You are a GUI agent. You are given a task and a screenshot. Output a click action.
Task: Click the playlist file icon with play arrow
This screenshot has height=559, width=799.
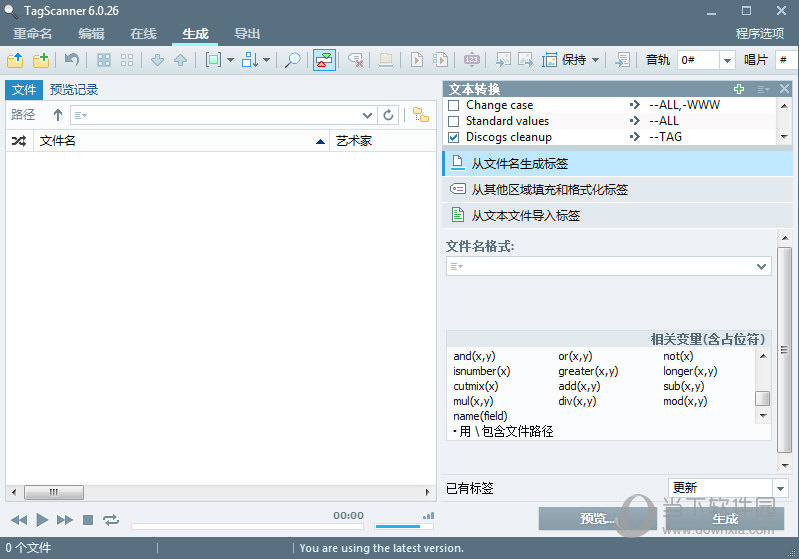point(416,60)
